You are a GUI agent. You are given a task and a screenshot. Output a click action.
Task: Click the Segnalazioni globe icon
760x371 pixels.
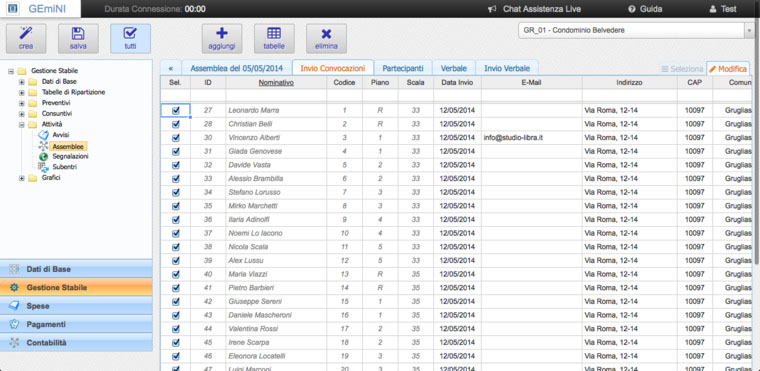(44, 157)
